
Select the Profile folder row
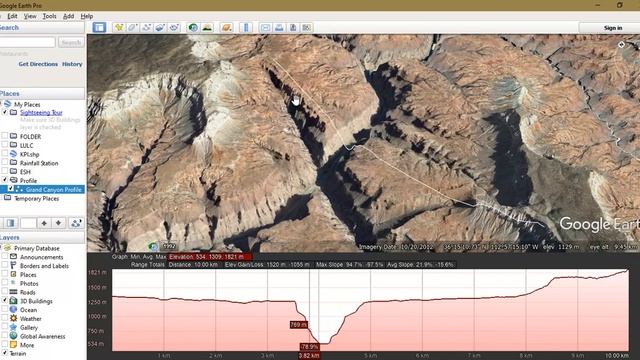click(28, 180)
